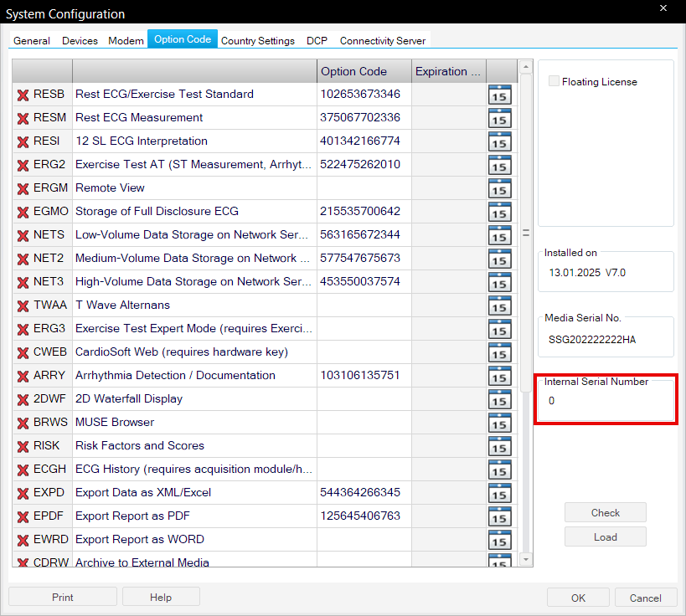This screenshot has width=686, height=616.
Task: Open the expiration calendar for the RESI row
Action: point(499,141)
